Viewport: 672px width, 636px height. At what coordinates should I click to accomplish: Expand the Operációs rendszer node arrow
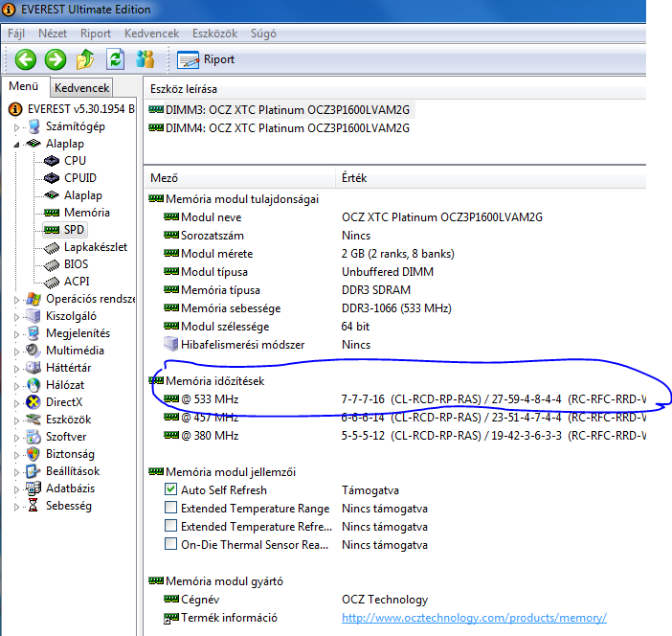[x=16, y=300]
